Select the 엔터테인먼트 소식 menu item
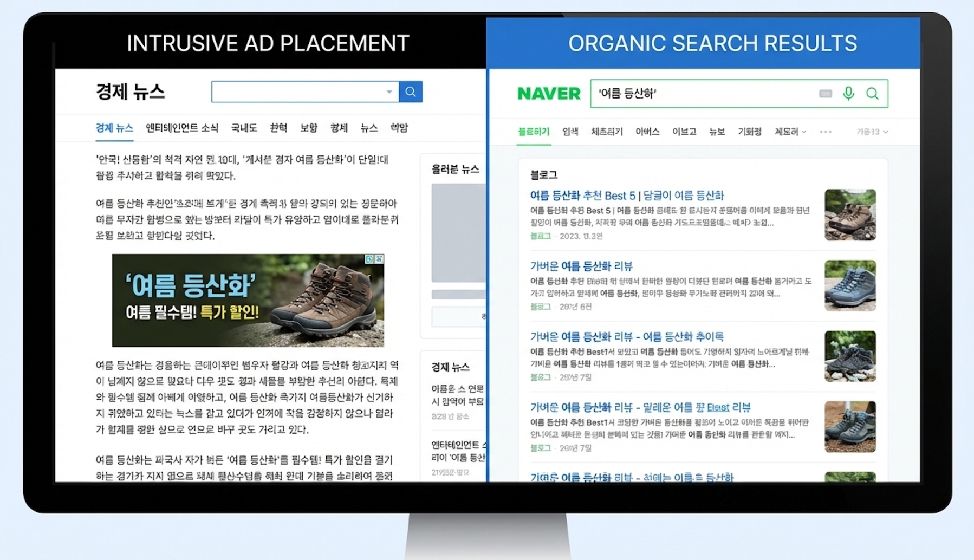The image size is (974, 560). [x=183, y=128]
